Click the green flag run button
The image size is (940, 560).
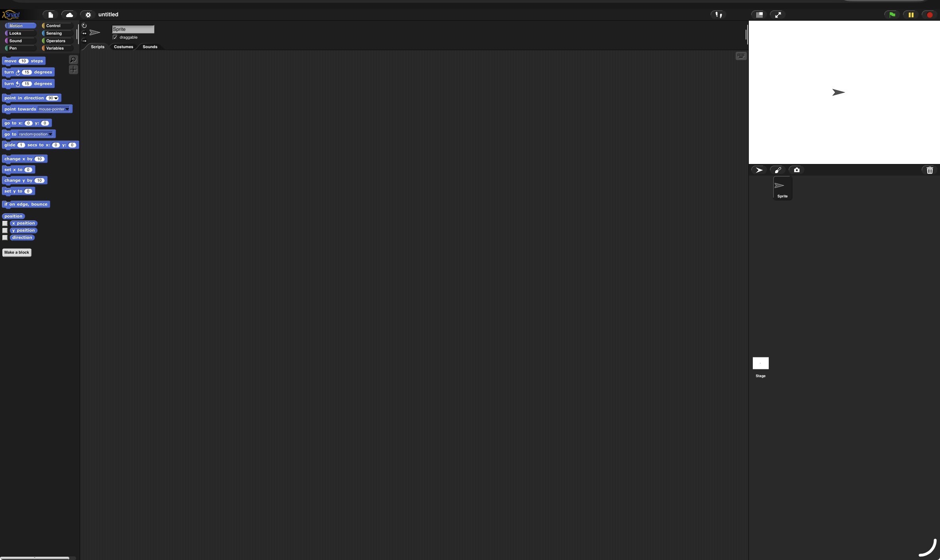(892, 15)
